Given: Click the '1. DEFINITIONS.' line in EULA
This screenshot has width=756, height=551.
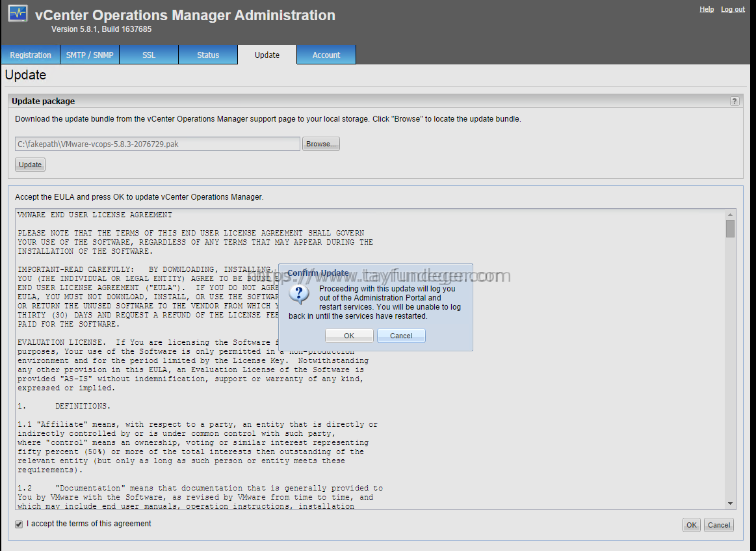Looking at the screenshot, I should 64,406.
